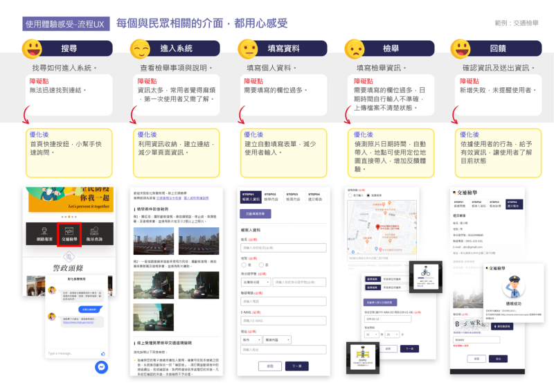Image resolution: width=554 pixels, height=392 pixels.
Task: Click the dark submit button below the captcha field
Action: pyautogui.click(x=498, y=359)
